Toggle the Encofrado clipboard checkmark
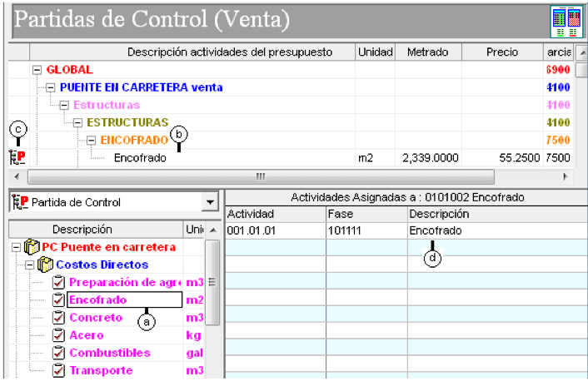 58,299
